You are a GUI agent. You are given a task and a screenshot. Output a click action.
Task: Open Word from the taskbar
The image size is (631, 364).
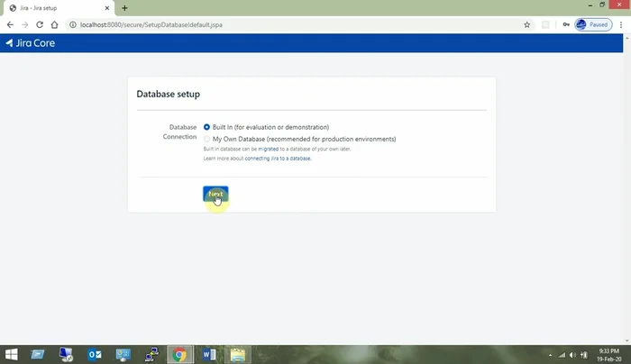coord(209,354)
